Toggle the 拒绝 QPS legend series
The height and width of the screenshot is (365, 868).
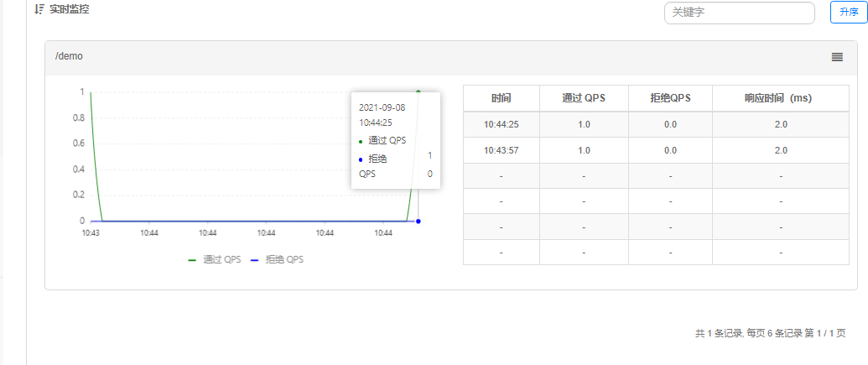point(277,259)
